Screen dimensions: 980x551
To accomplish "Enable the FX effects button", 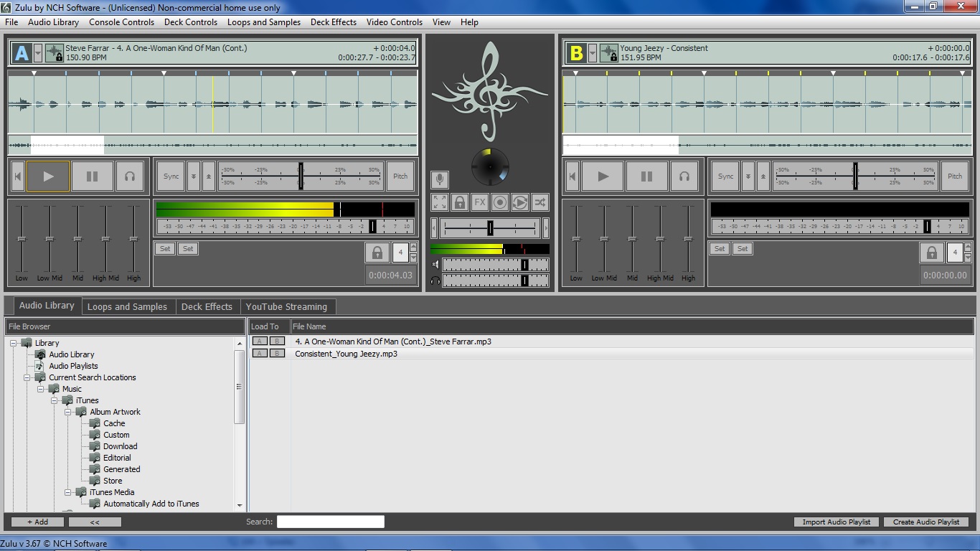I will click(x=480, y=202).
